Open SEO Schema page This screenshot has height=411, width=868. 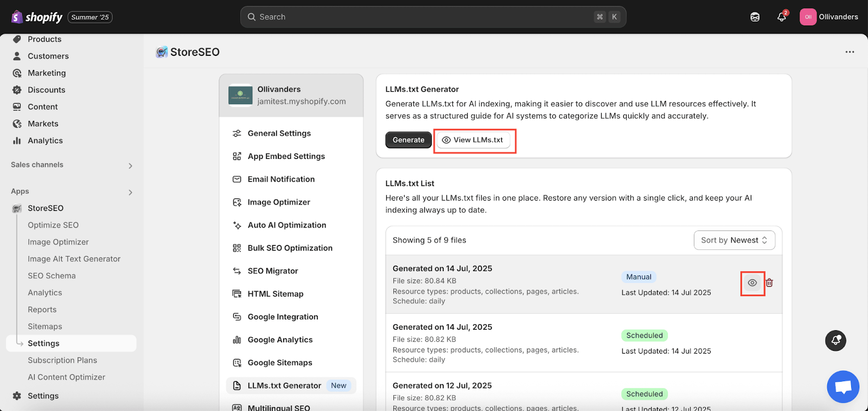click(52, 275)
